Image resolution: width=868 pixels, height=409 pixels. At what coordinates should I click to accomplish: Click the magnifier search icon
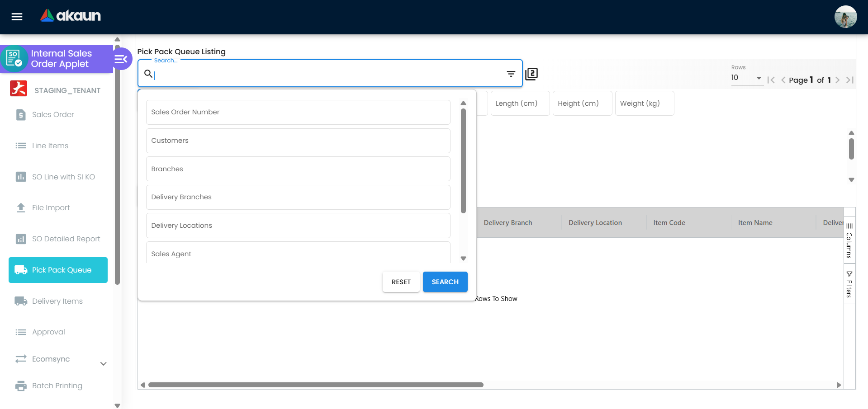click(x=148, y=74)
